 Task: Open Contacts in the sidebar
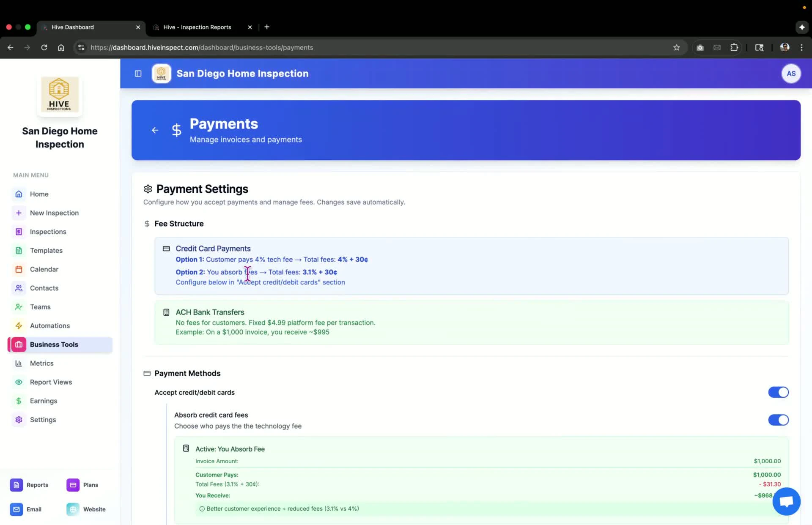click(60, 288)
